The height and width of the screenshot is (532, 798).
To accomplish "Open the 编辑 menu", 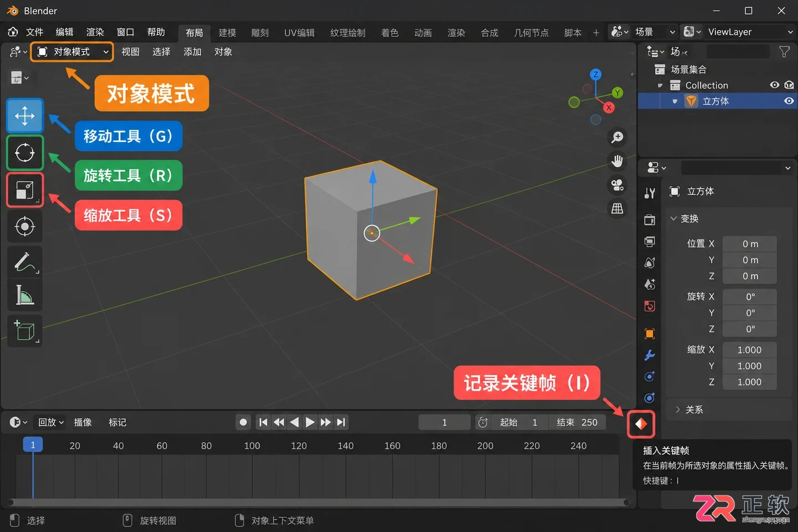I will 64,32.
